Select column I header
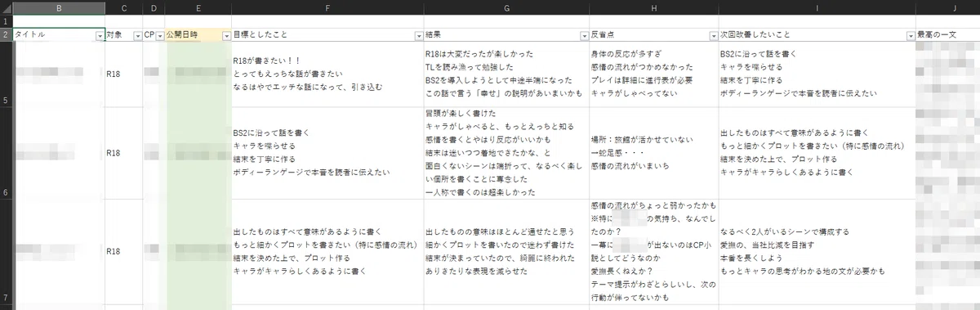Viewport: 980px width, 310px height. click(x=817, y=7)
